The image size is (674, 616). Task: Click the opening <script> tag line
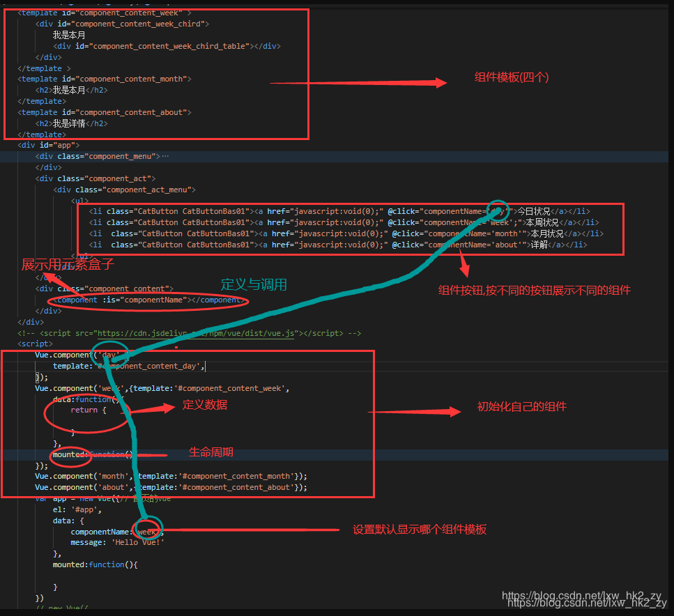(x=36, y=344)
